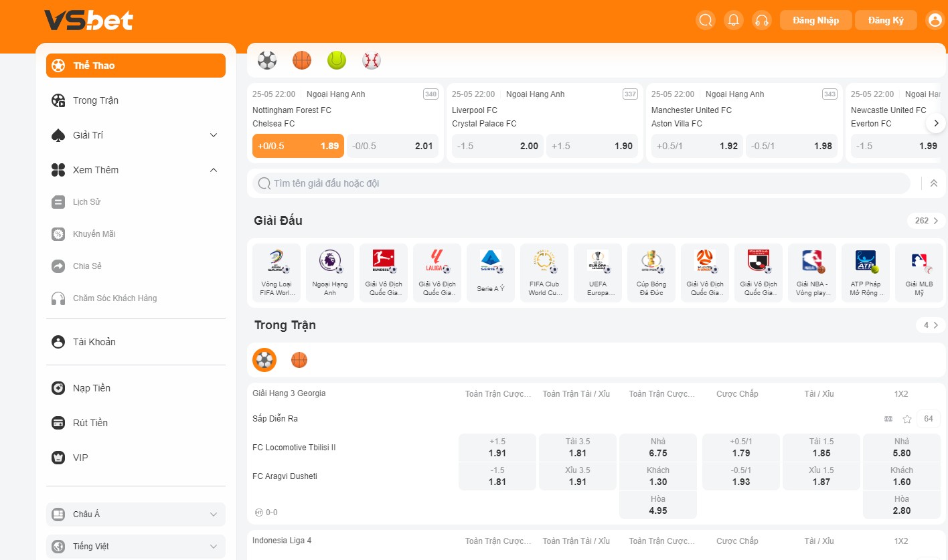Select Khách odds 1.60
The width and height of the screenshot is (948, 560).
tap(902, 476)
